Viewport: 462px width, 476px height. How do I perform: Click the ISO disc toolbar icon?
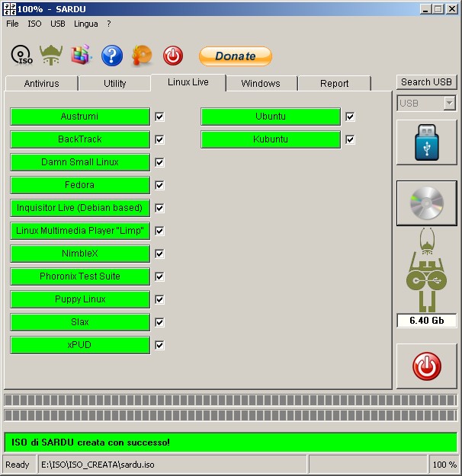[21, 56]
